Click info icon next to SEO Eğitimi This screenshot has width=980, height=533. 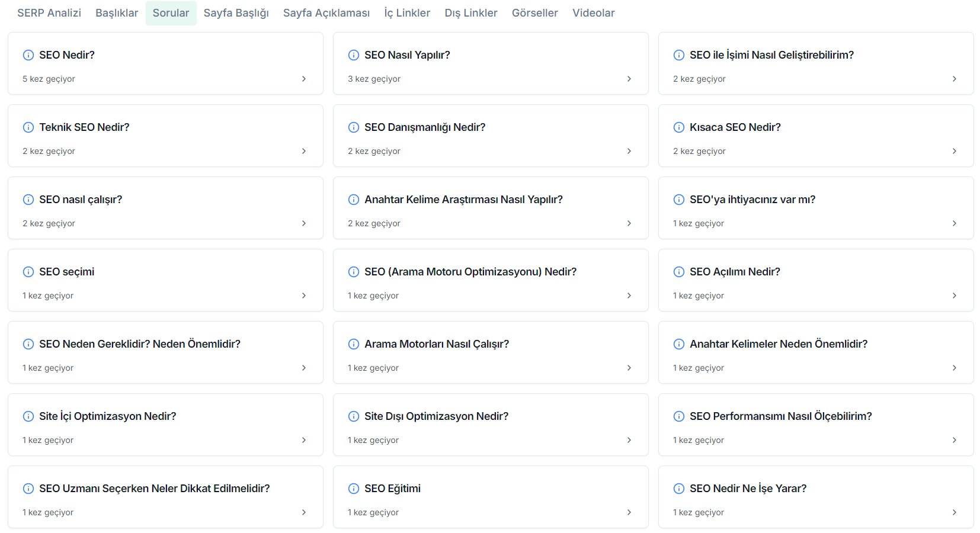(x=354, y=489)
